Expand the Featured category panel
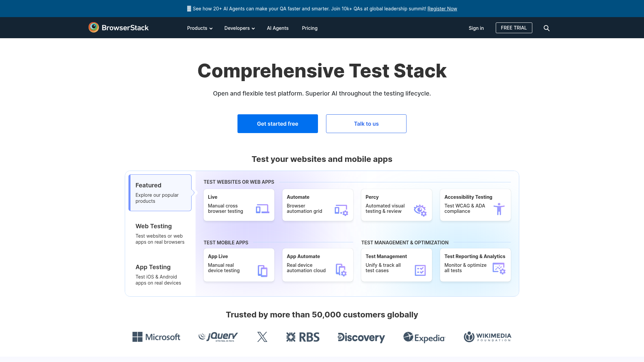 pos(160,192)
